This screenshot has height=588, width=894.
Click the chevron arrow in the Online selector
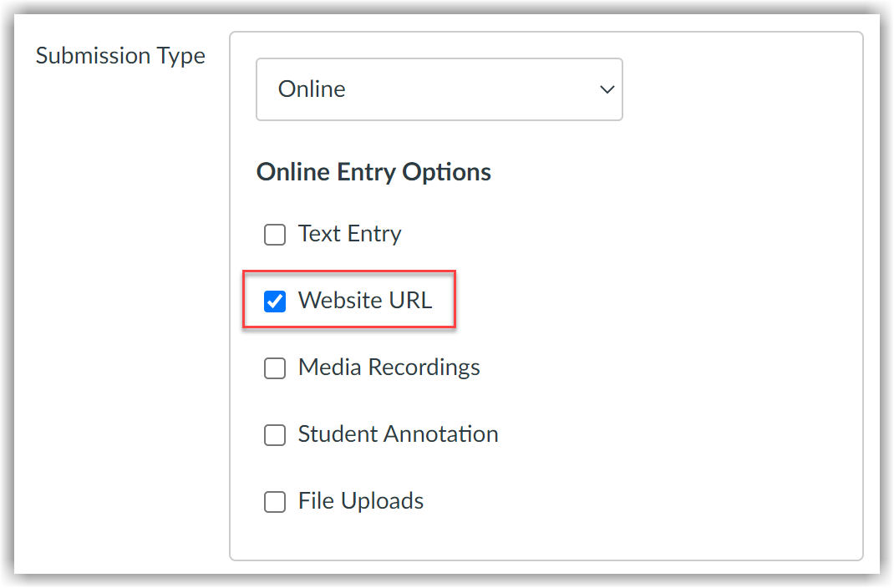[x=607, y=89]
